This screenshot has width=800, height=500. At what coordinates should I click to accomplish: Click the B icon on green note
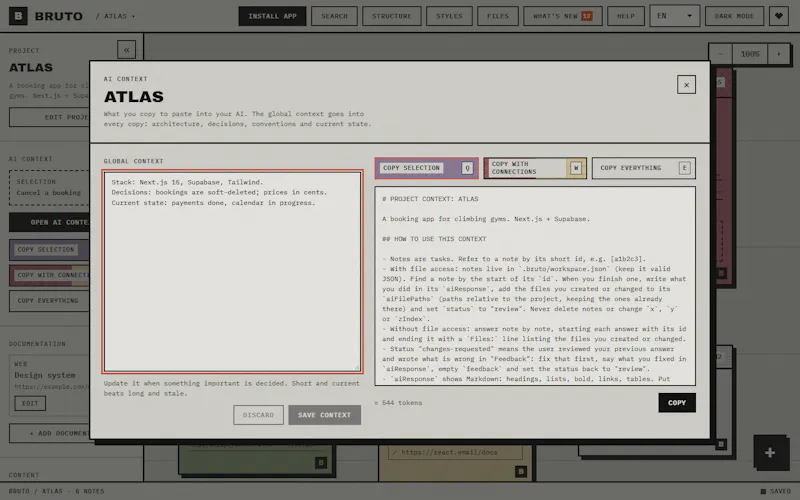(x=321, y=463)
